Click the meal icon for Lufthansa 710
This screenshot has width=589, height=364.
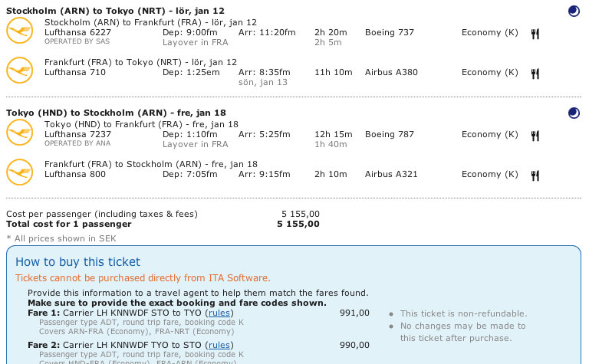pos(535,73)
